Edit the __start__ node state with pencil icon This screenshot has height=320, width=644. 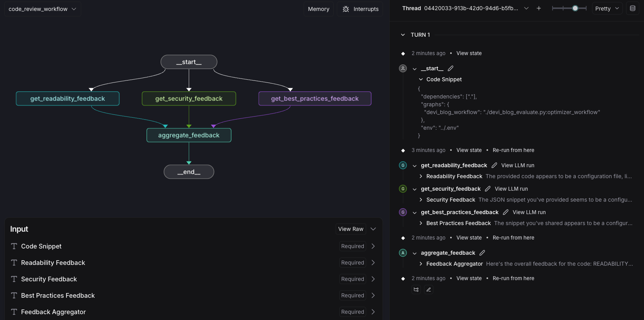(x=451, y=68)
